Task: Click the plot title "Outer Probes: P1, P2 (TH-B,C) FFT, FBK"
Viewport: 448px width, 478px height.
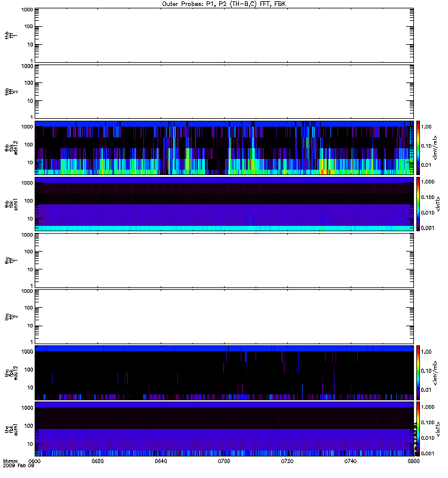Action: point(224,4)
